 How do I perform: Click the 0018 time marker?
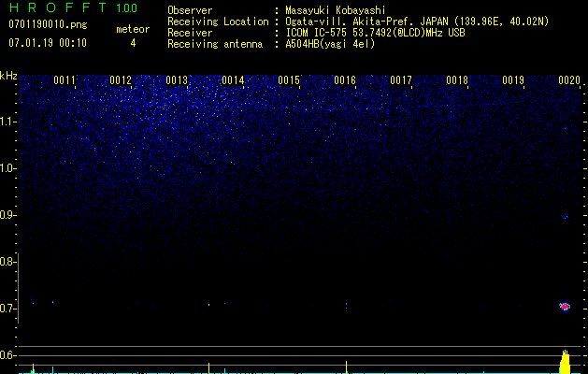tap(457, 80)
